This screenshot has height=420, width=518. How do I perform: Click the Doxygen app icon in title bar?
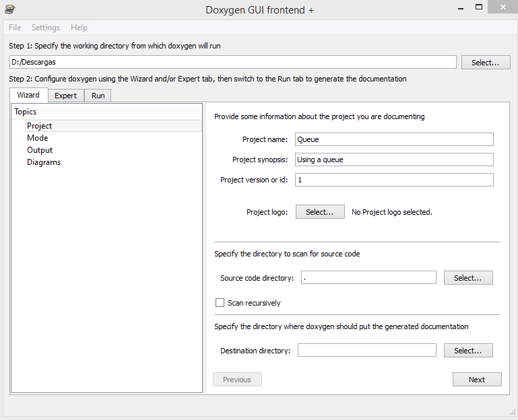tap(10, 9)
